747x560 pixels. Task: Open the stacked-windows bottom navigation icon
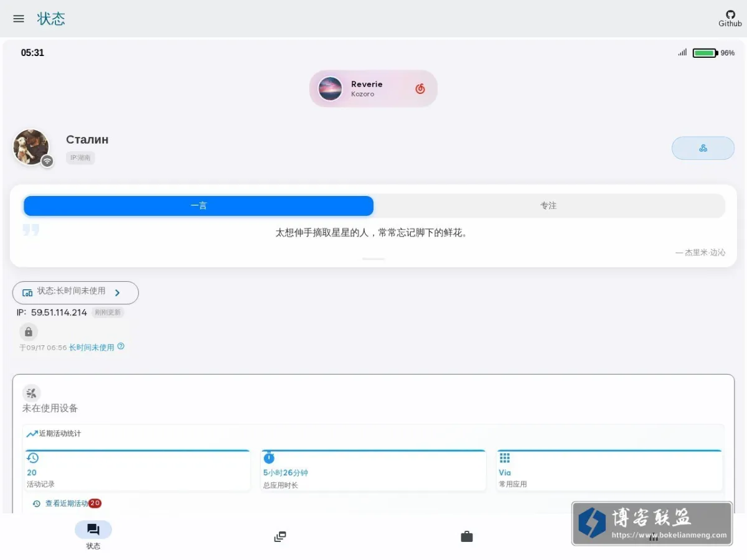click(x=280, y=536)
